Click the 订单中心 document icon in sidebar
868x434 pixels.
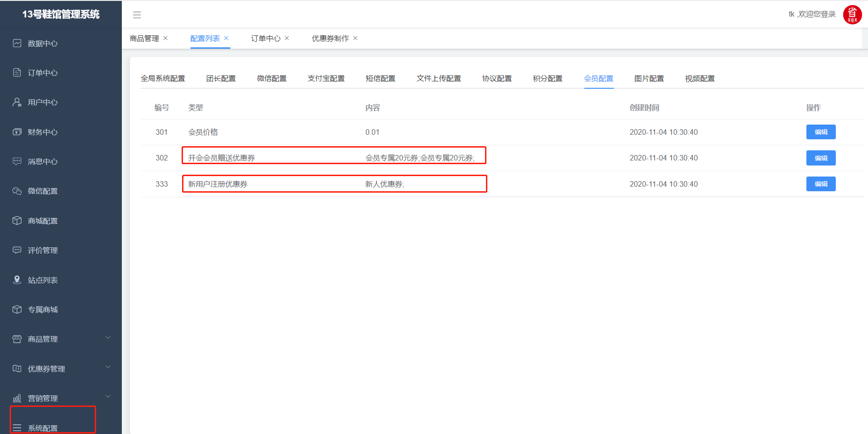pyautogui.click(x=17, y=73)
